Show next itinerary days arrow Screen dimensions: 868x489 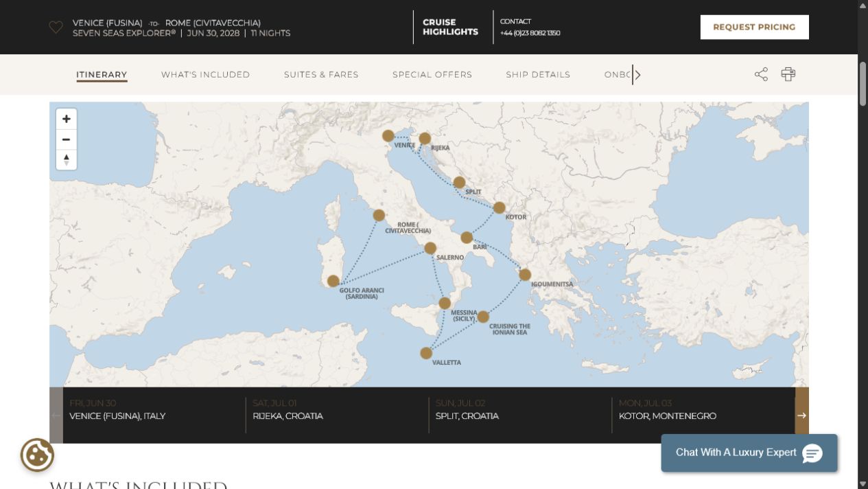[801, 416]
